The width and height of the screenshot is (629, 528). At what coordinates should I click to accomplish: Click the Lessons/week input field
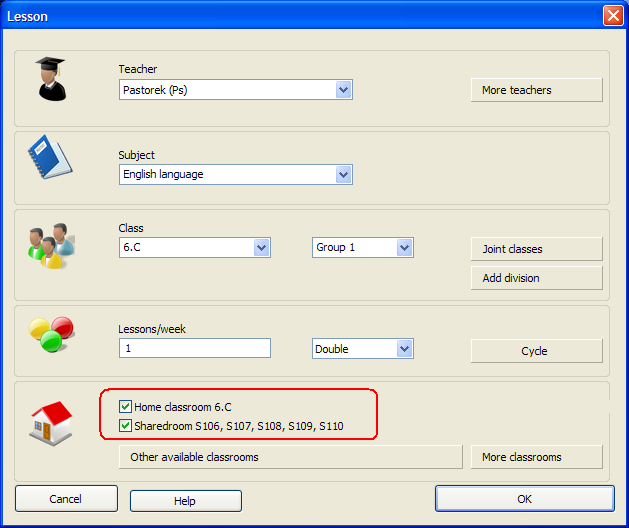click(194, 348)
